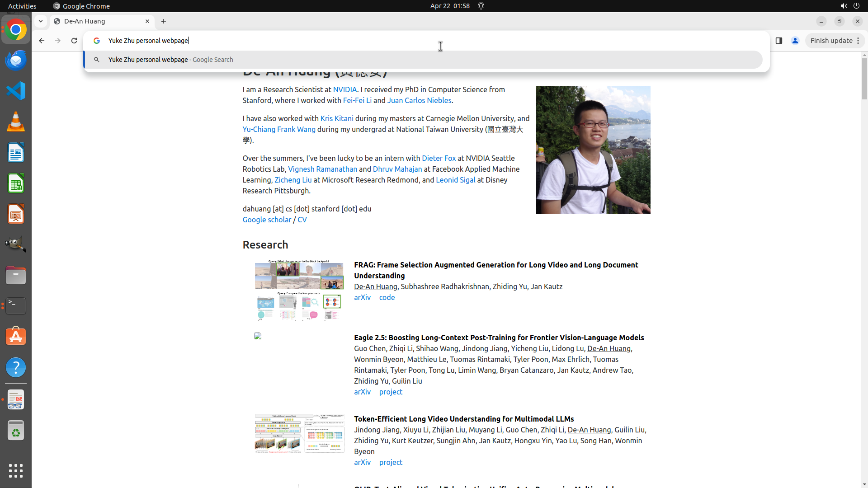
Task: Open the notification bell in top bar
Action: (481, 6)
